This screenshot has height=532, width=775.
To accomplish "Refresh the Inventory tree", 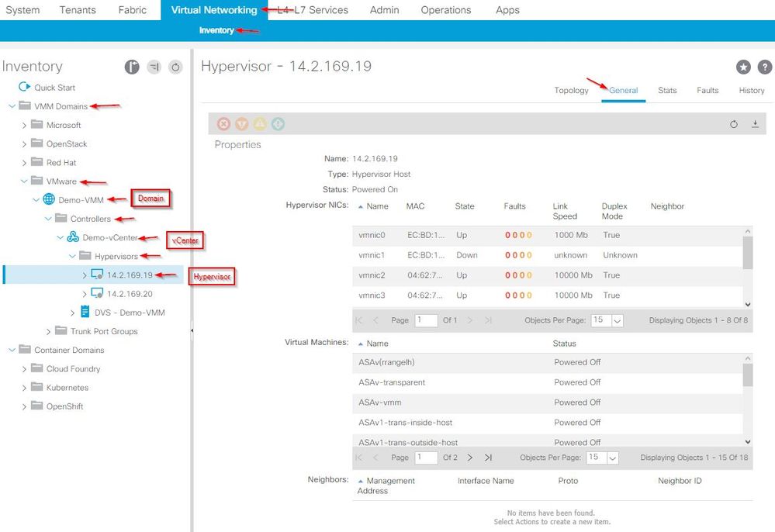I will tap(175, 67).
